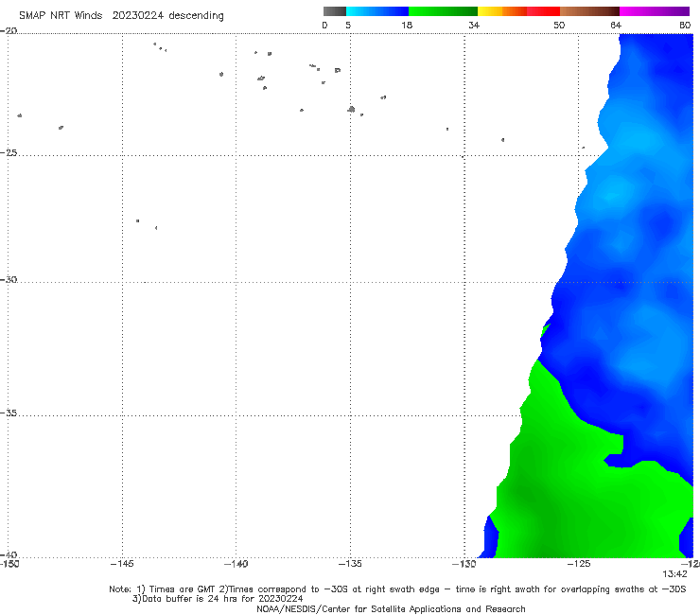
Task: Click the 'NOAA/NESDIS/Center for Satellite Applications' credit
Action: [391, 608]
